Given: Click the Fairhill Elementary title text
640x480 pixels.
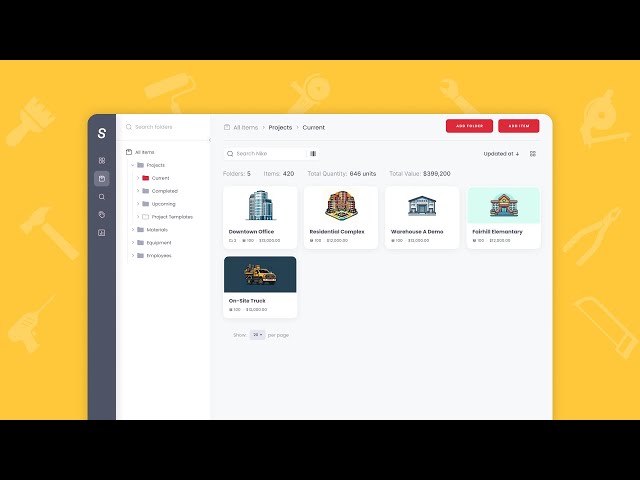Looking at the screenshot, I should click(x=497, y=231).
